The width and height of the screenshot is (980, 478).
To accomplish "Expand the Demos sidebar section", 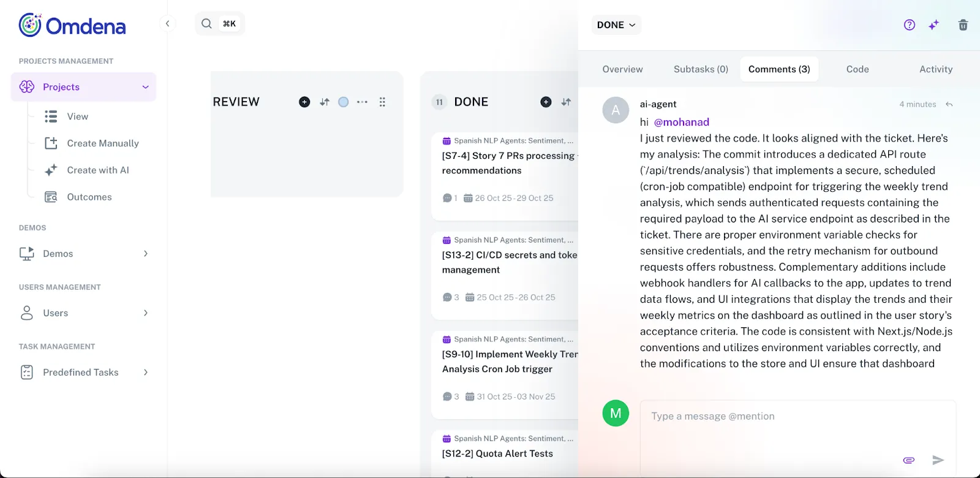I will tap(146, 254).
